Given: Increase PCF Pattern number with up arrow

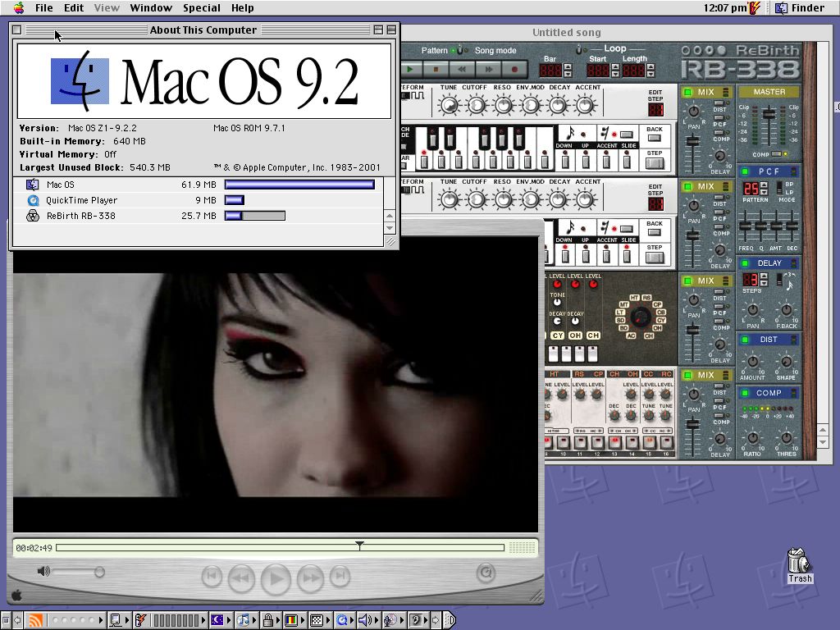Looking at the screenshot, I should (x=764, y=185).
